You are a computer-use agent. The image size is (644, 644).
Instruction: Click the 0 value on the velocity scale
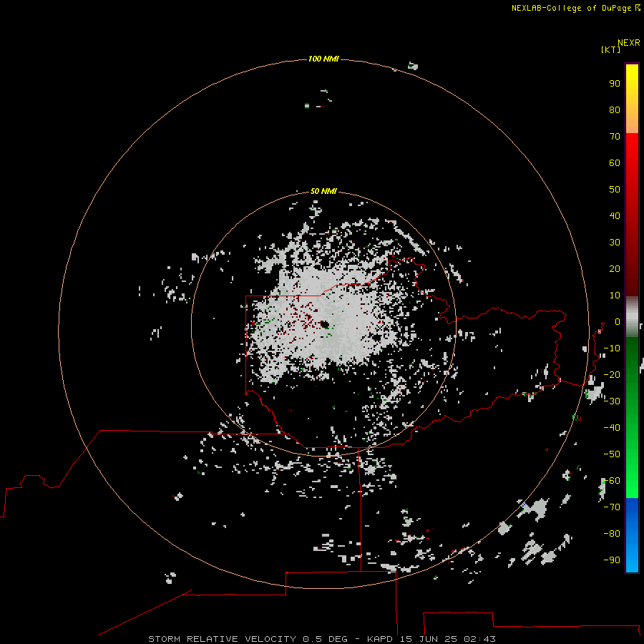pyautogui.click(x=618, y=322)
